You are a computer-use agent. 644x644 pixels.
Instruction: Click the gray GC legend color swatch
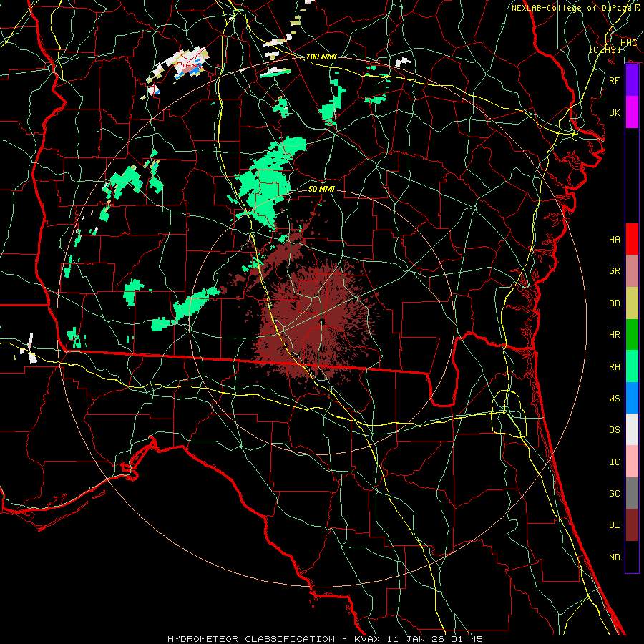[632, 493]
